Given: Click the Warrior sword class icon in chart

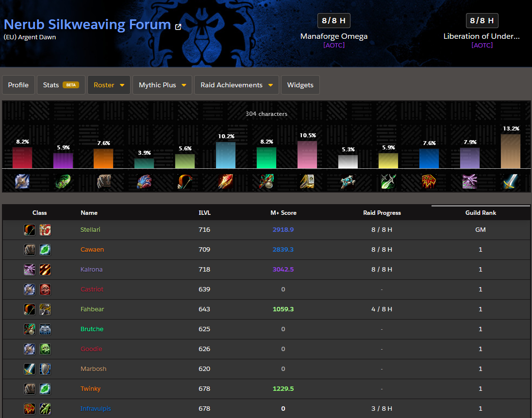Looking at the screenshot, I should [x=511, y=181].
